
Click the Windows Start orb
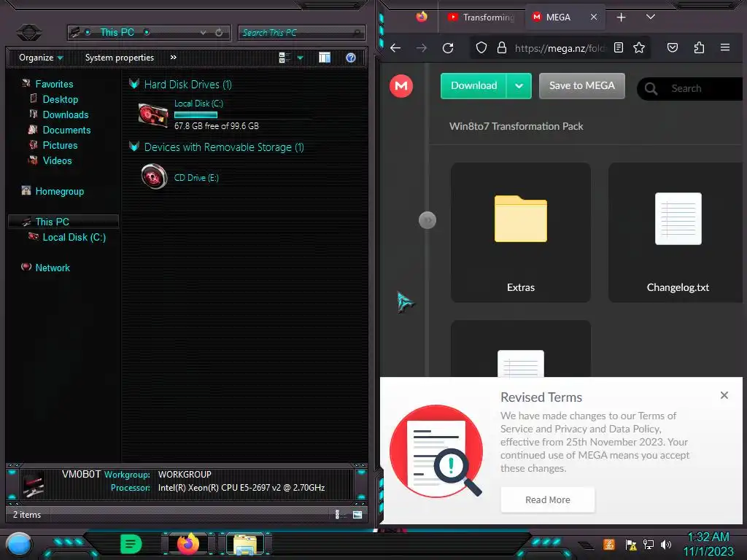pos(18,545)
